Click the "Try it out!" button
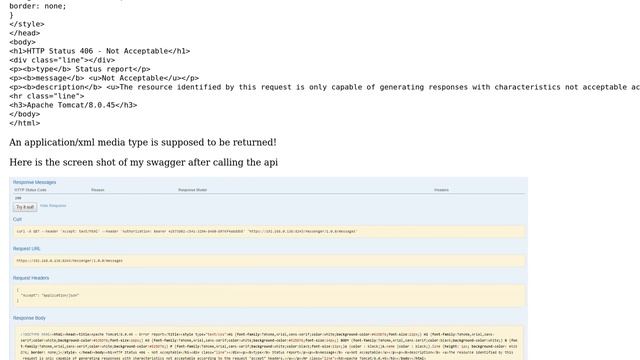Viewport: 640px width, 360px height. pyautogui.click(x=25, y=207)
